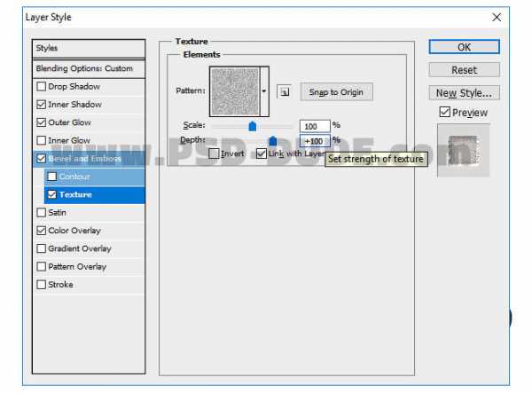This screenshot has height=393, width=532.
Task: Click Snap to Origin button
Action: pyautogui.click(x=336, y=92)
